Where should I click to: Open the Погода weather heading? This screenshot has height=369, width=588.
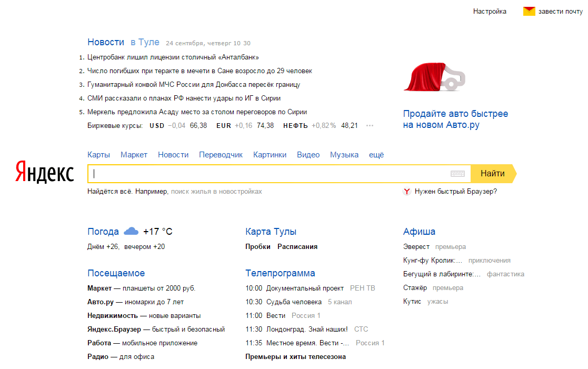[103, 232]
